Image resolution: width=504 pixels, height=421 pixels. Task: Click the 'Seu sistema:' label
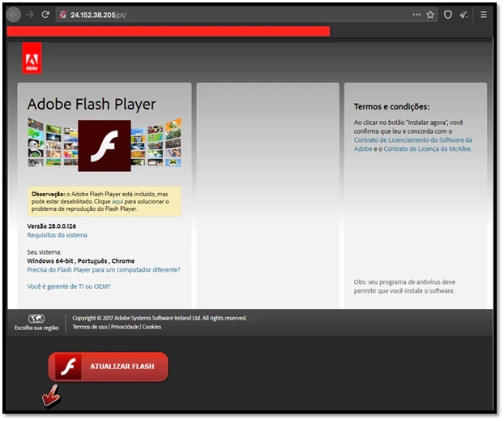pyautogui.click(x=45, y=252)
